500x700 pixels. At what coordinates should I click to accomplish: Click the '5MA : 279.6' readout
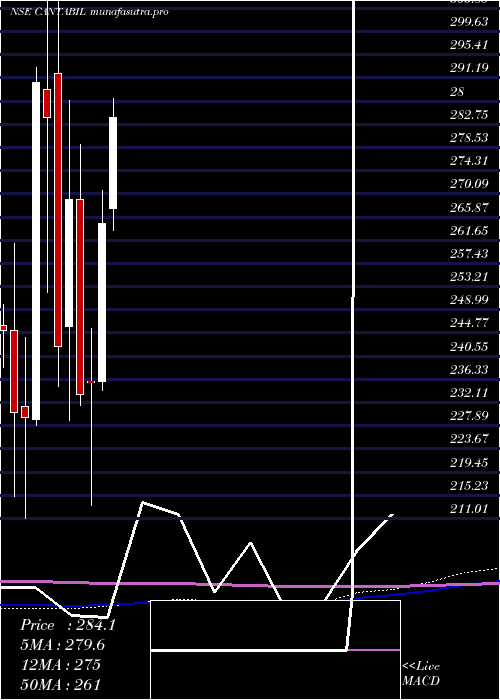63,645
